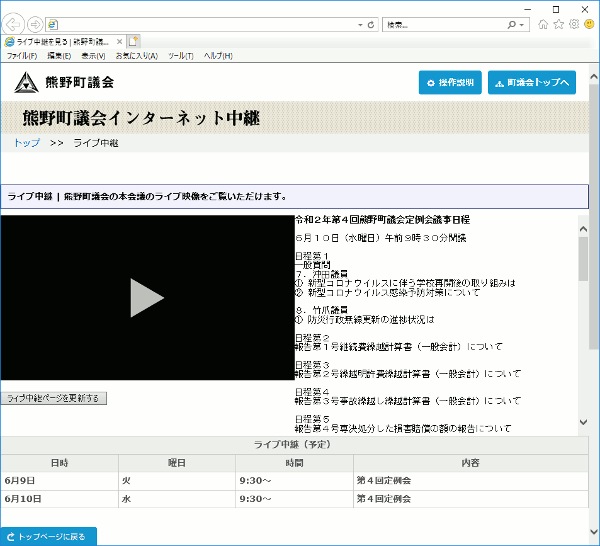Viewport: 600px width, 546px height.
Task: Click the page scrollbar up arrow
Action: (594, 77)
